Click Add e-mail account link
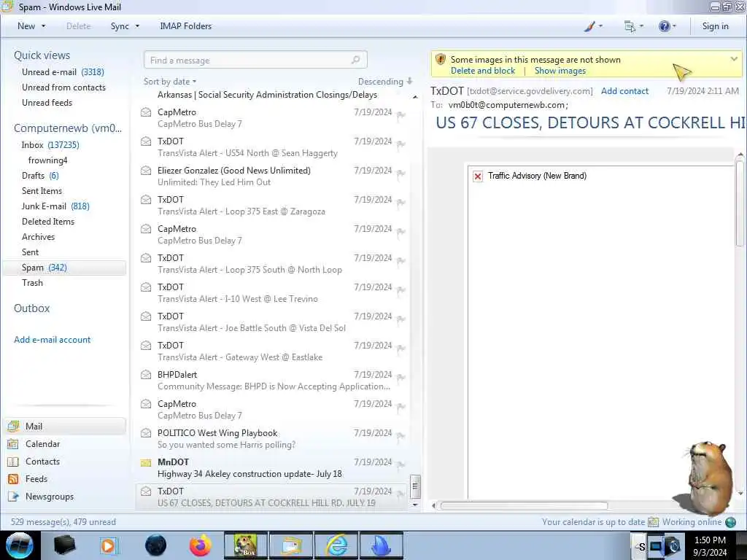 [52, 340]
